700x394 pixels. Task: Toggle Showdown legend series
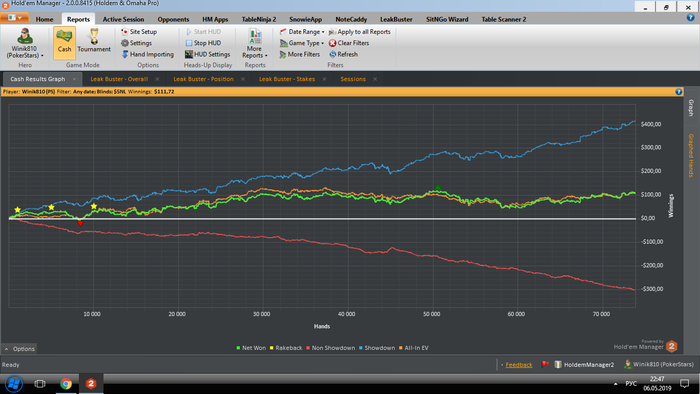tap(377, 348)
